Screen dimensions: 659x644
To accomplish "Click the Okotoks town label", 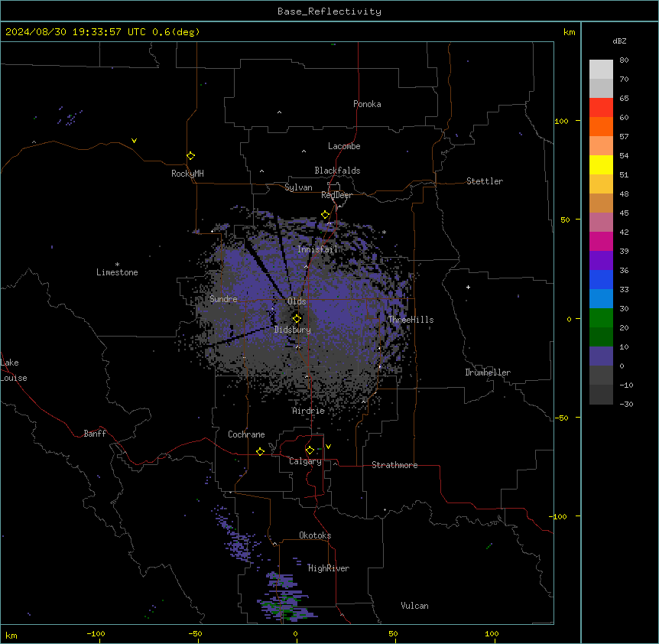I will click(315, 535).
